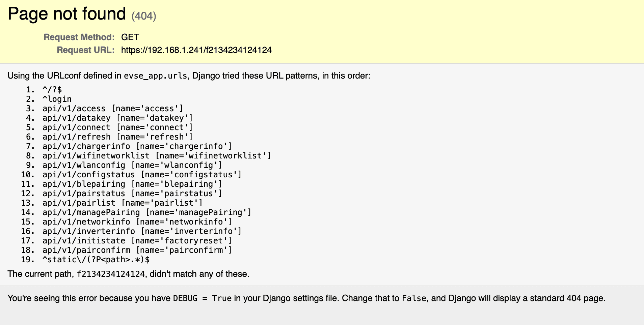Click the api/v1/initistate factoryreset pattern

pos(137,241)
